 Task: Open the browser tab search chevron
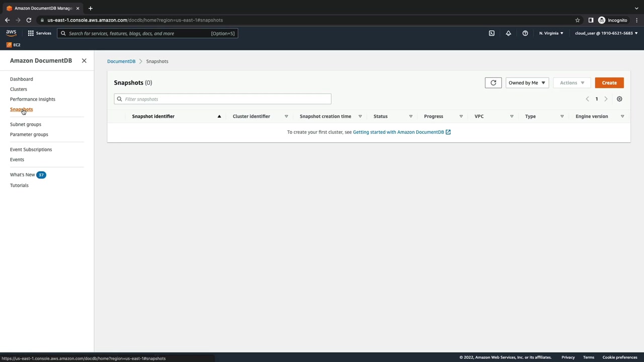(636, 8)
